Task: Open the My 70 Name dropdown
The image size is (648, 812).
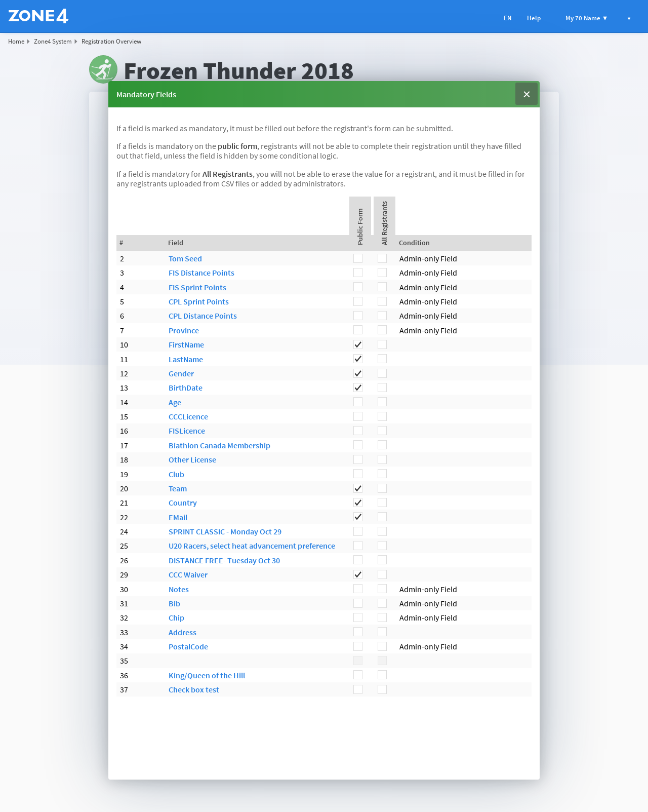Action: click(586, 18)
